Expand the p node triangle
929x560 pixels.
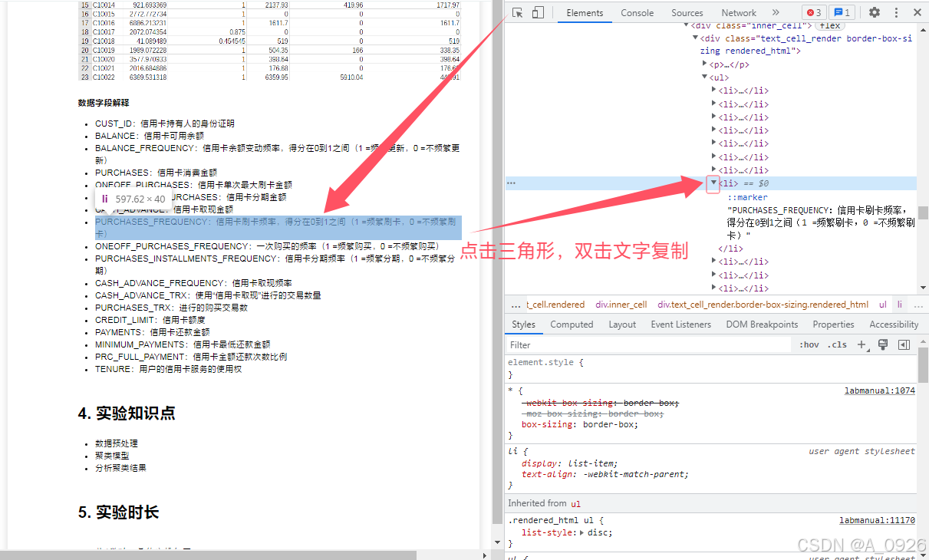704,64
